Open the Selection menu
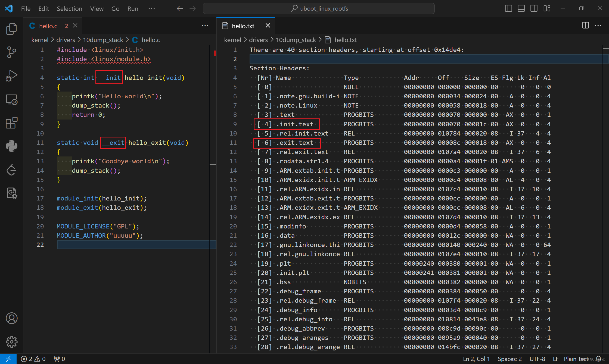The width and height of the screenshot is (609, 364). (69, 9)
